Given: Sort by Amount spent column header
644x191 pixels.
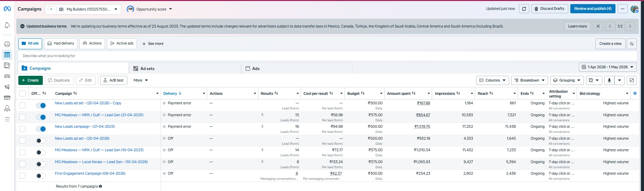Looking at the screenshot, I should click(401, 93).
